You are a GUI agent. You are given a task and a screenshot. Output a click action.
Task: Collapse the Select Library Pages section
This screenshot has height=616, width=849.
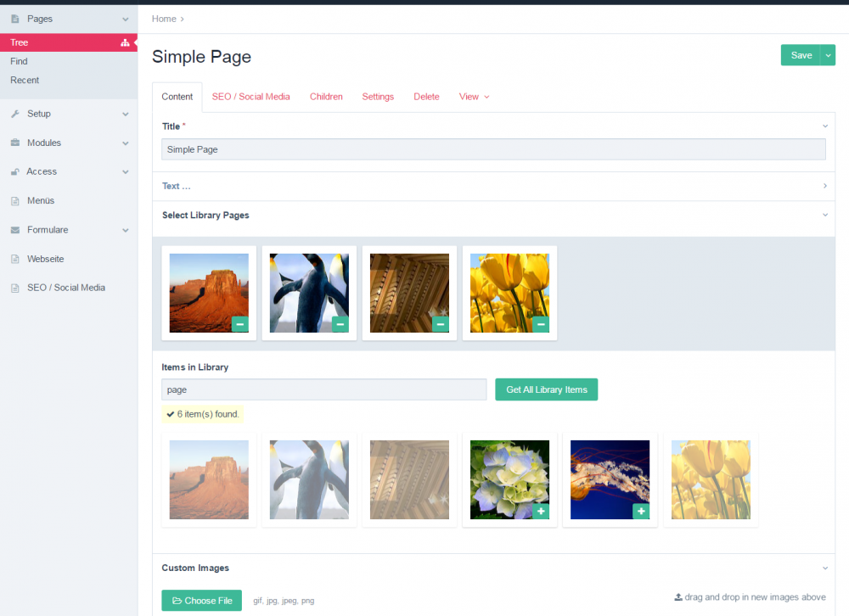[824, 216]
